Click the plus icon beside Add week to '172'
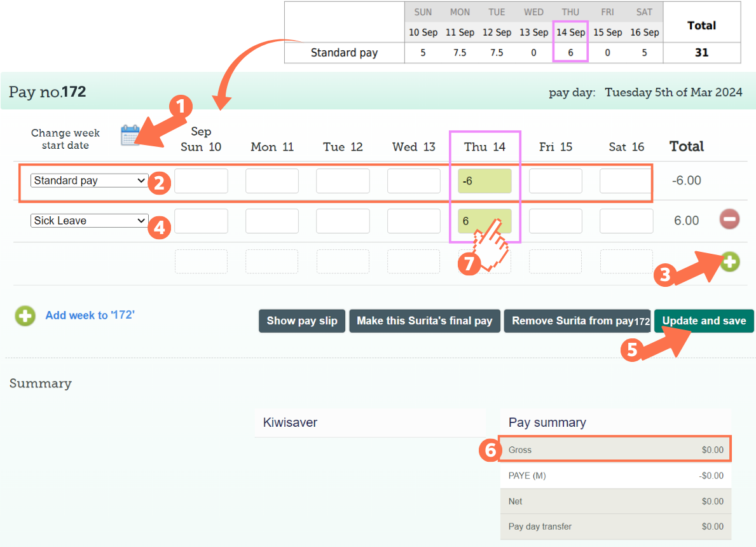 pos(25,316)
